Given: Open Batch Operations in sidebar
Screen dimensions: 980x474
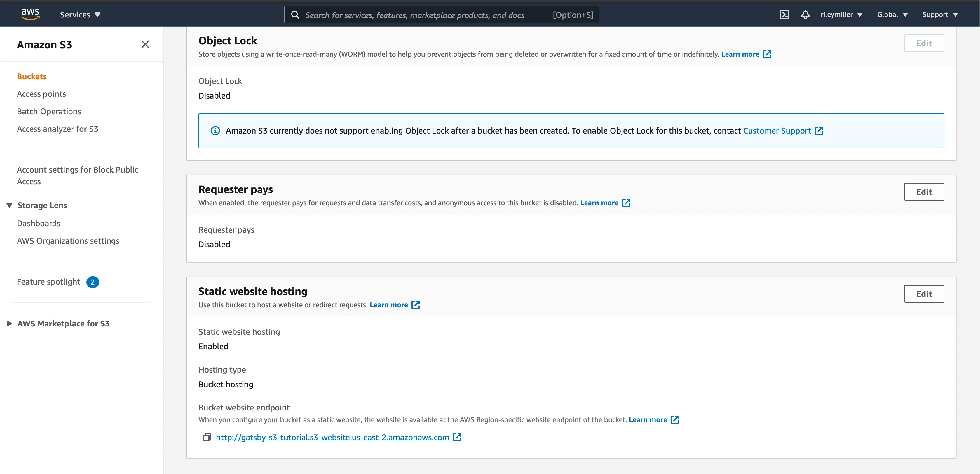Looking at the screenshot, I should click(x=49, y=111).
